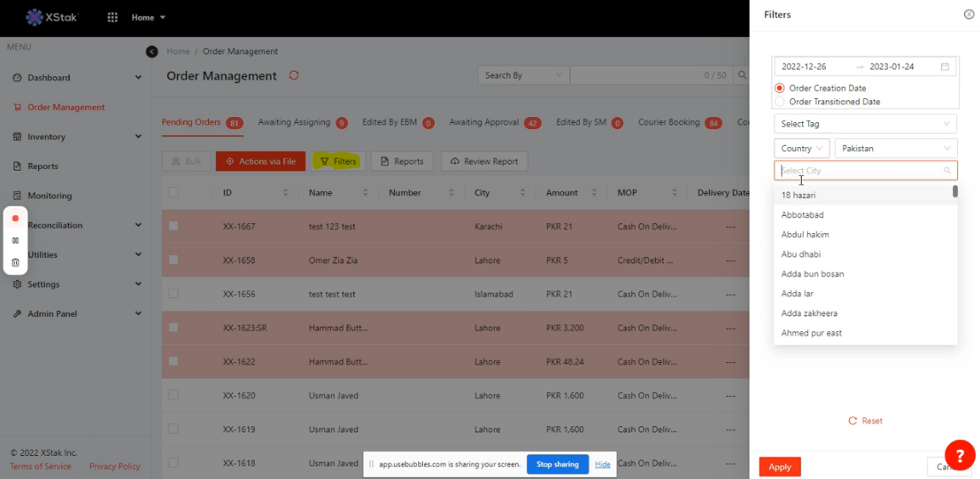Click the red help question mark icon
This screenshot has height=479, width=980.
pyautogui.click(x=960, y=455)
